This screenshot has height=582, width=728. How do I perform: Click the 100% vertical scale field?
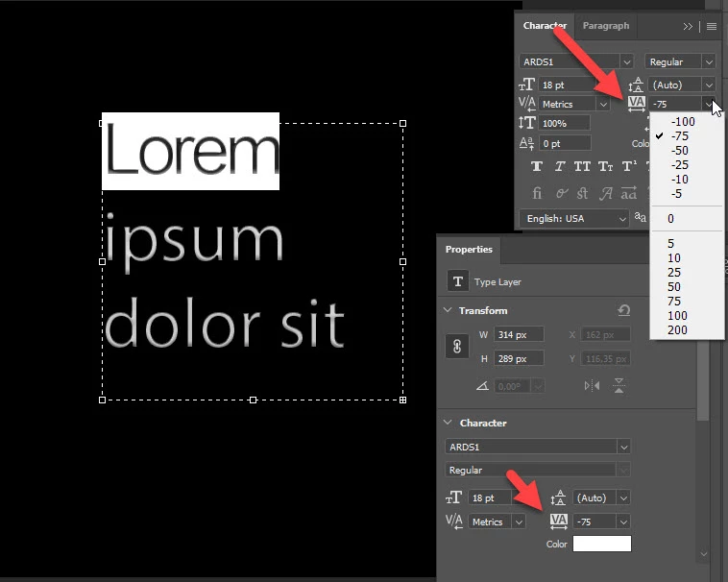tap(564, 124)
